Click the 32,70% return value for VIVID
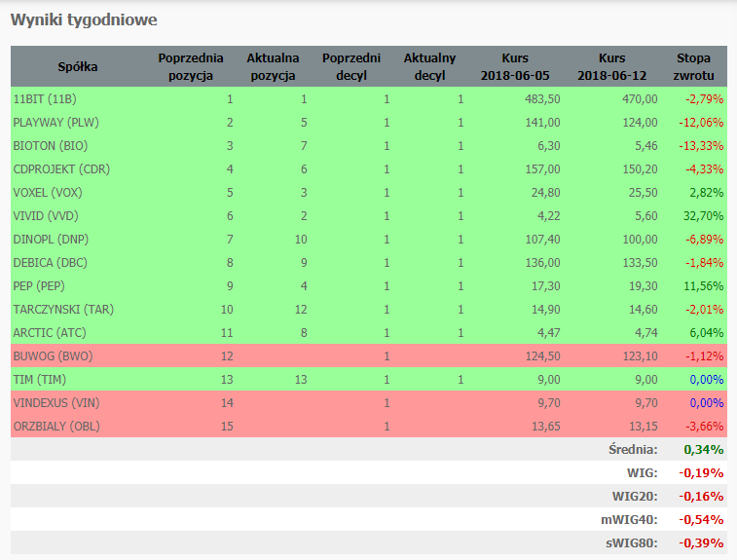The height and width of the screenshot is (560, 737). coord(703,215)
